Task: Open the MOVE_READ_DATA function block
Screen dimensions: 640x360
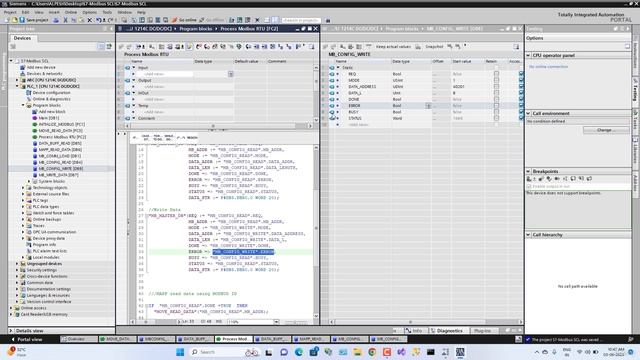Action: pyautogui.click(x=60, y=131)
